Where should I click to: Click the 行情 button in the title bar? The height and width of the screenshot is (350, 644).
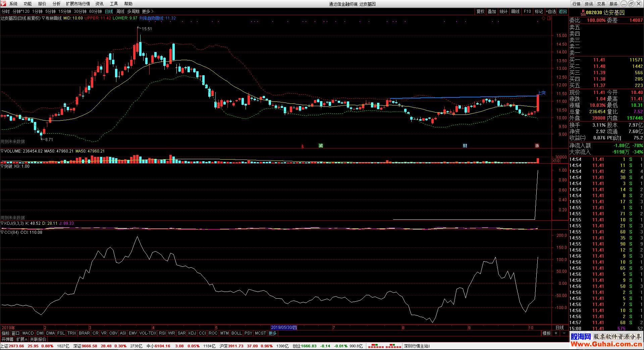click(577, 4)
